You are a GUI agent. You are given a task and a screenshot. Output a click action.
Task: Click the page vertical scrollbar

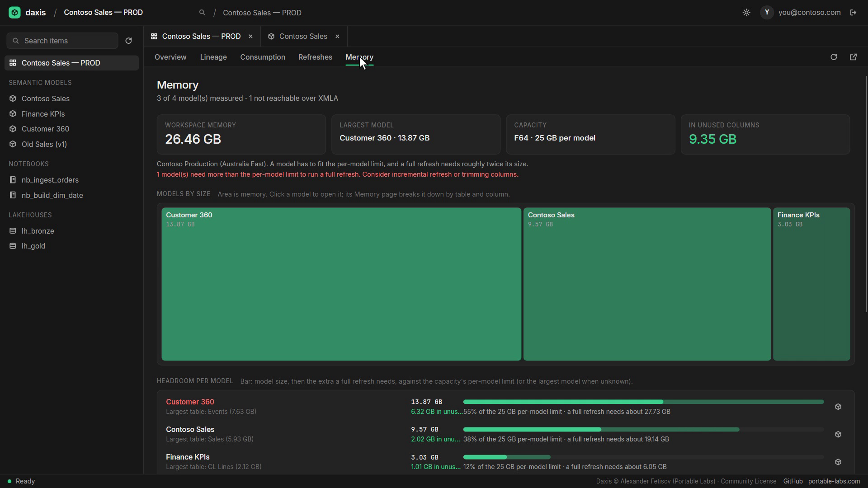tap(866, 194)
